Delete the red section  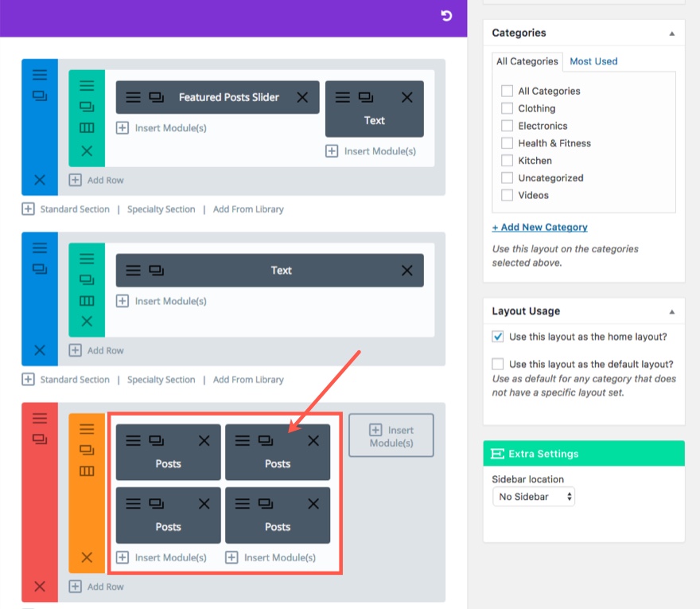coord(40,587)
